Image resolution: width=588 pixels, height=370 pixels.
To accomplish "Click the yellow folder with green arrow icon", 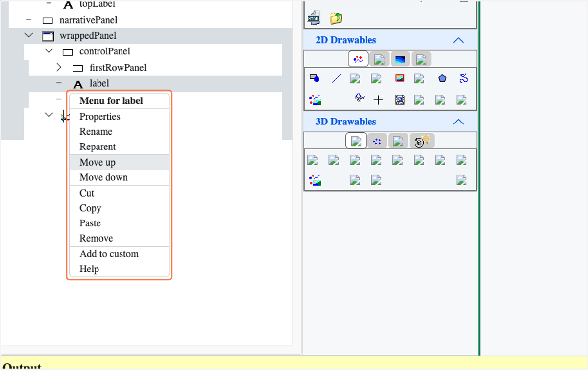I will click(x=336, y=19).
